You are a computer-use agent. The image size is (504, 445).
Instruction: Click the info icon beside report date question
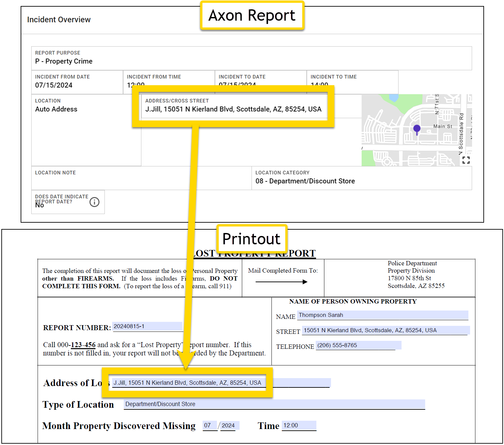[x=94, y=202]
